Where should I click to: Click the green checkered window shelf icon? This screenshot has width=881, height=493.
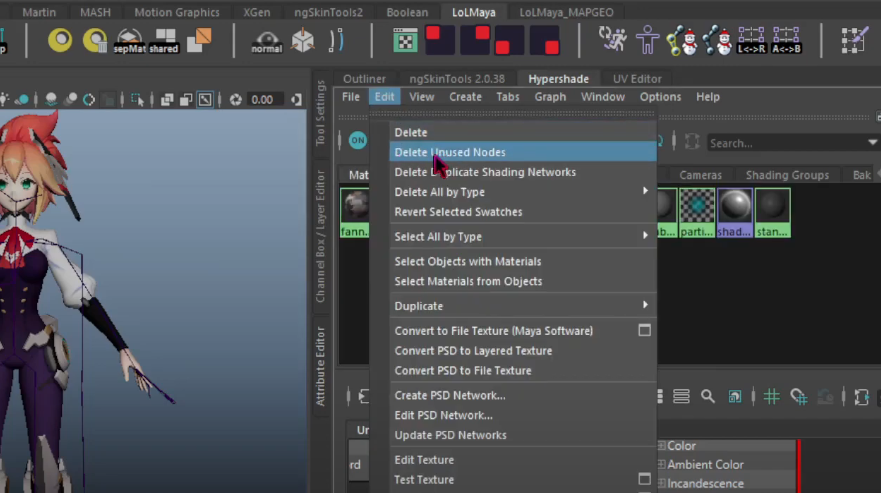pos(405,41)
